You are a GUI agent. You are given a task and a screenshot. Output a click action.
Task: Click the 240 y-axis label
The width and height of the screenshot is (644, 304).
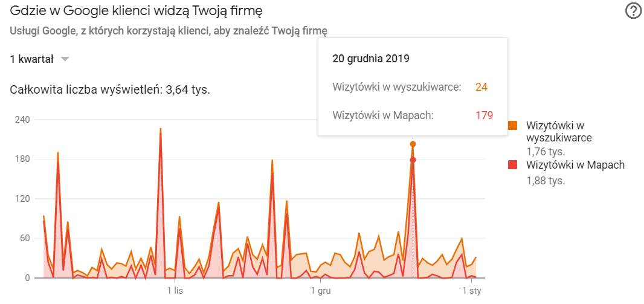[22, 120]
